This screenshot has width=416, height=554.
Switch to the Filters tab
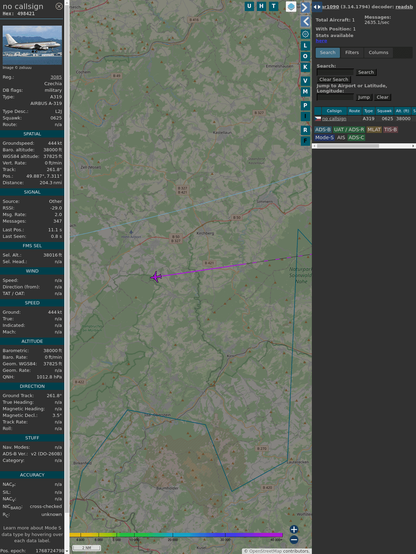coord(352,53)
